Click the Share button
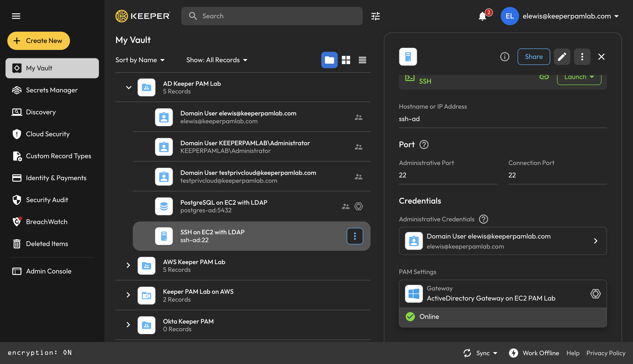The image size is (633, 364). [534, 57]
